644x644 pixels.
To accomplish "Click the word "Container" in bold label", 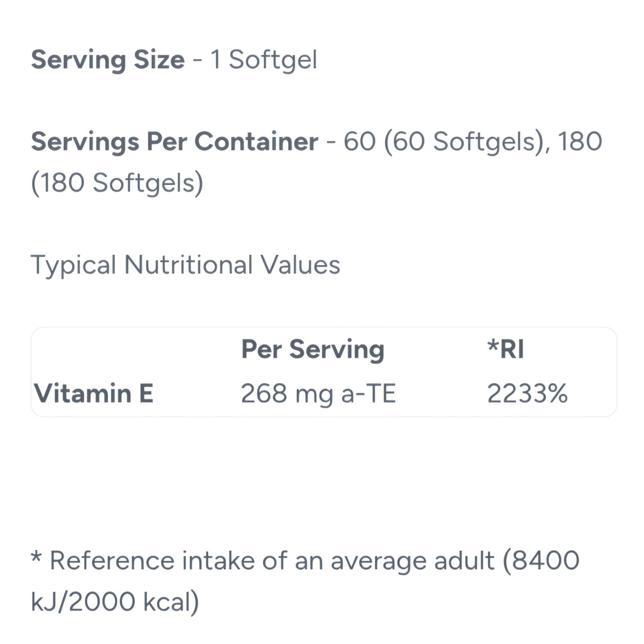I will (x=256, y=142).
